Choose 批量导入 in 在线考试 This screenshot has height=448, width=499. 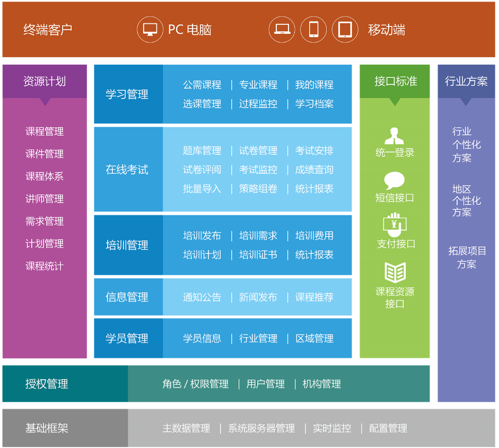(x=202, y=189)
